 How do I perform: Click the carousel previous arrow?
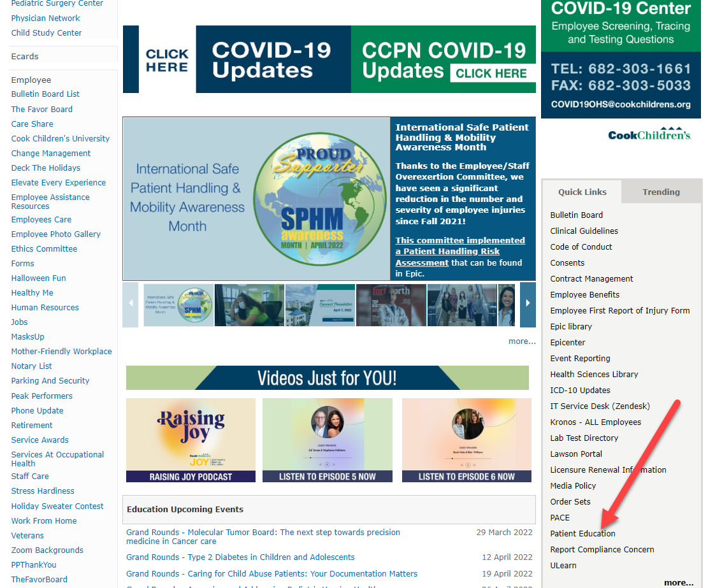[131, 304]
